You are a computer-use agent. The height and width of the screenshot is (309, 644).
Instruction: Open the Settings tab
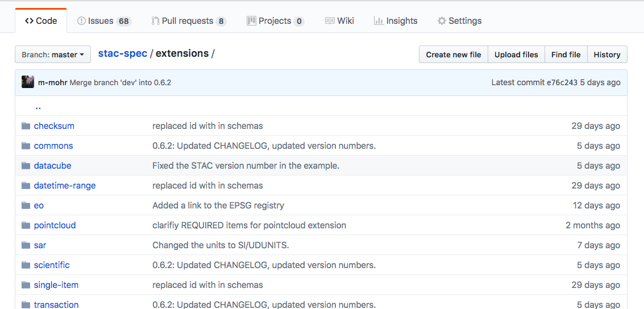(460, 21)
